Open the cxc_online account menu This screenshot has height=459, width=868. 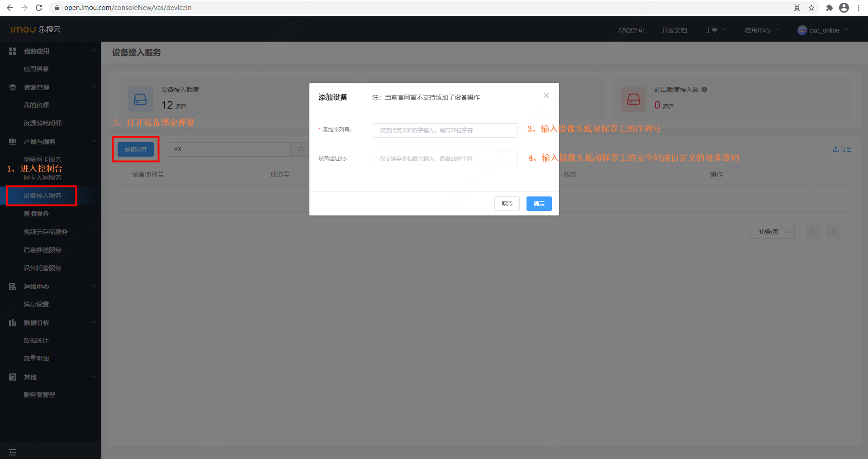(x=823, y=30)
